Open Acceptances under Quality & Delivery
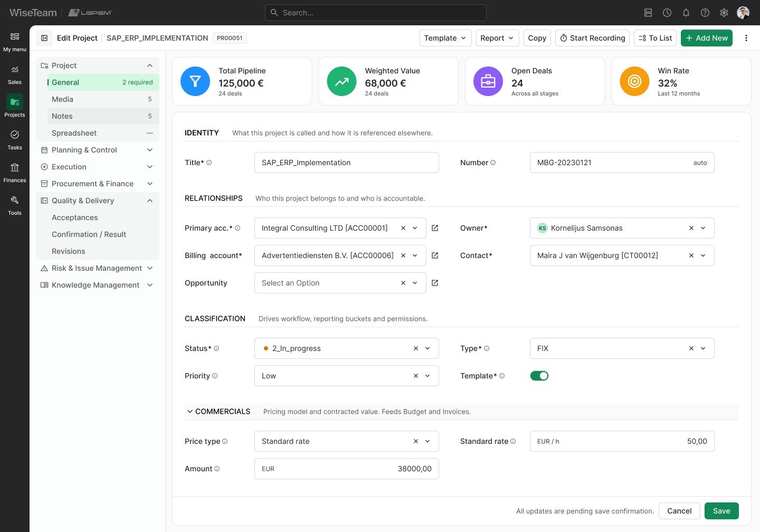This screenshot has height=532, width=760. click(103, 217)
